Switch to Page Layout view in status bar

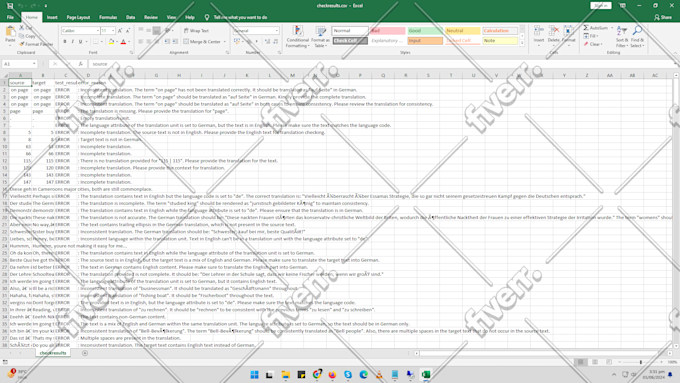pyautogui.click(x=595, y=362)
